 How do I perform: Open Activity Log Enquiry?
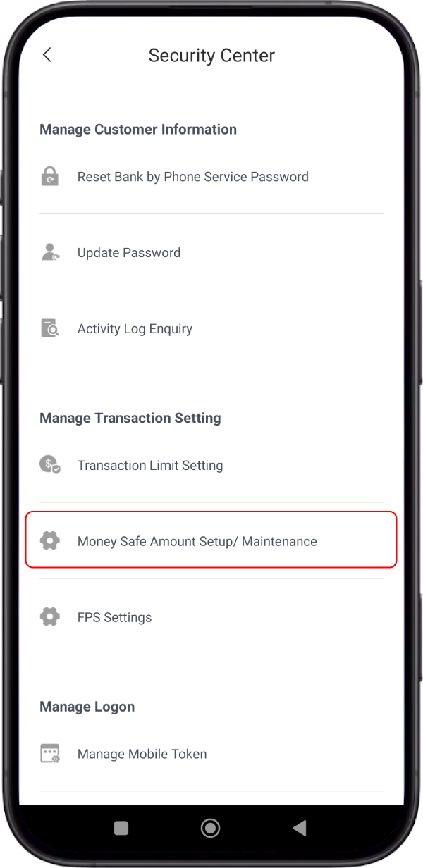211,329
